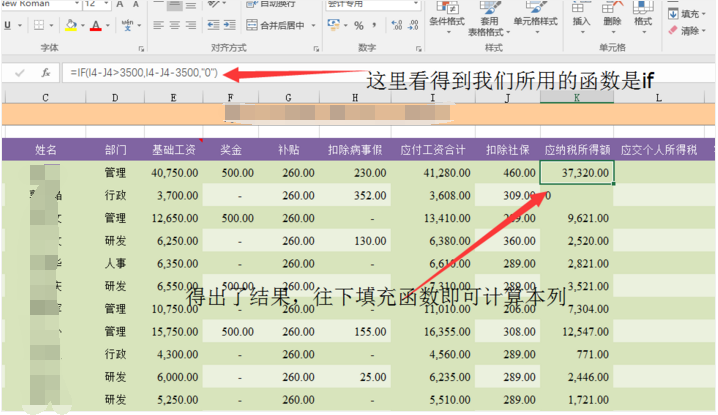This screenshot has height=415, width=718.
Task: Increase decimal places
Action: pyautogui.click(x=397, y=25)
